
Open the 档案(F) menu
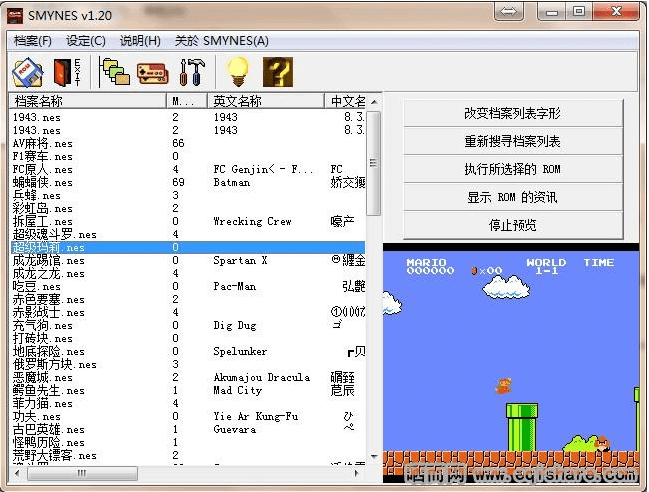[x=32, y=41]
